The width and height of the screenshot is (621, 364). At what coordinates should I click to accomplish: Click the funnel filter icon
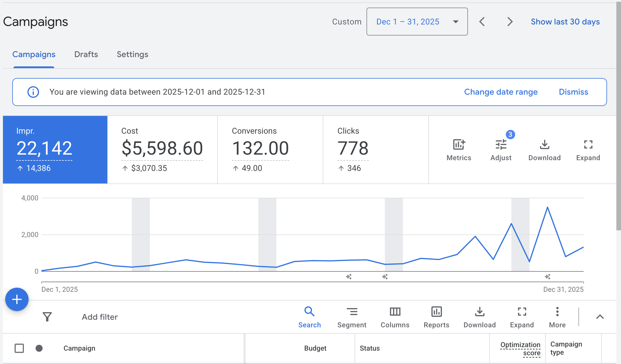pyautogui.click(x=47, y=317)
